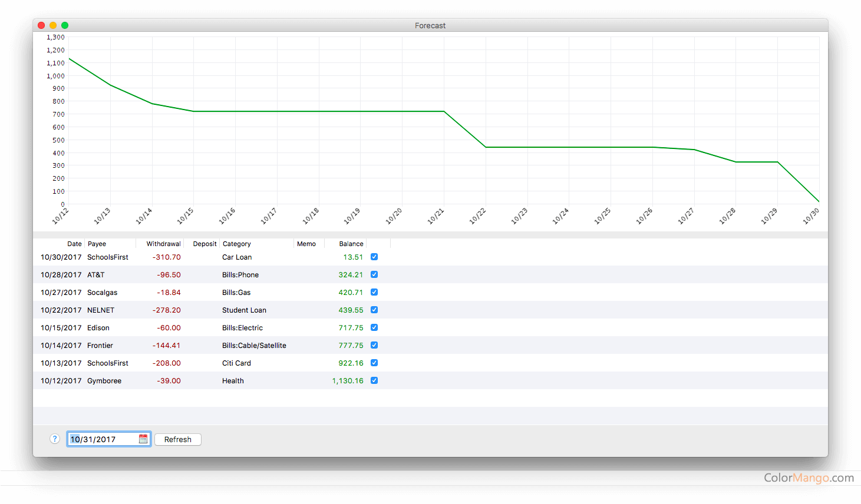Toggle the Edison Bills:Electric checkbox
861x504 pixels.
pyautogui.click(x=374, y=327)
